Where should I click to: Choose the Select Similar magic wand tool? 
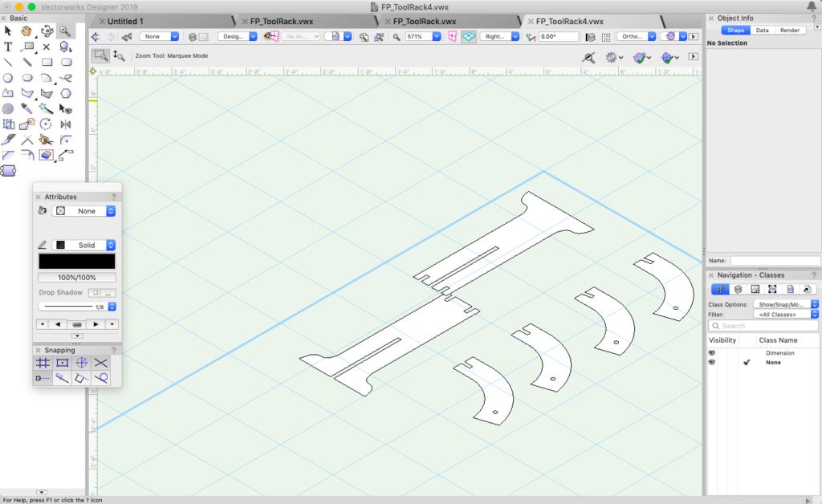point(47,109)
